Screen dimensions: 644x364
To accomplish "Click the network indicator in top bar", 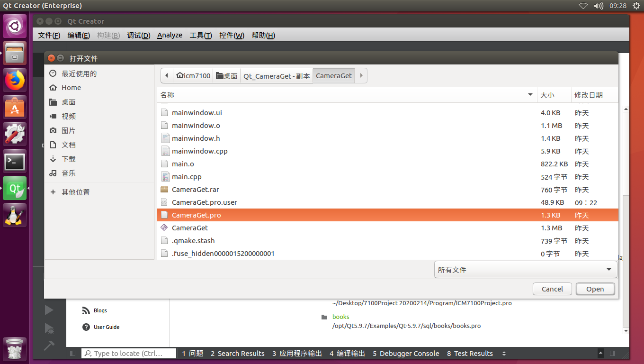I will pos(583,6).
